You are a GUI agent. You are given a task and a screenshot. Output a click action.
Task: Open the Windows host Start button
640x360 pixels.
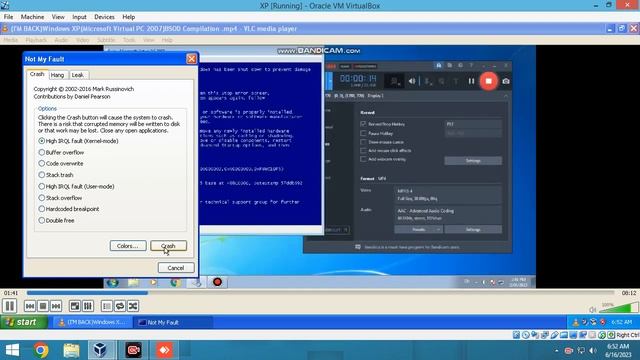coord(12,350)
